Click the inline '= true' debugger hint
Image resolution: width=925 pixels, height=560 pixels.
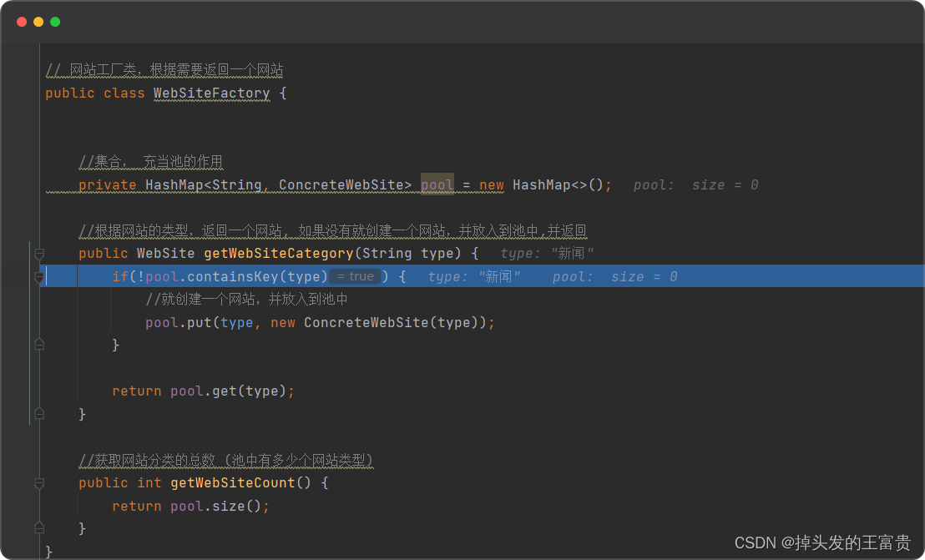click(x=355, y=276)
